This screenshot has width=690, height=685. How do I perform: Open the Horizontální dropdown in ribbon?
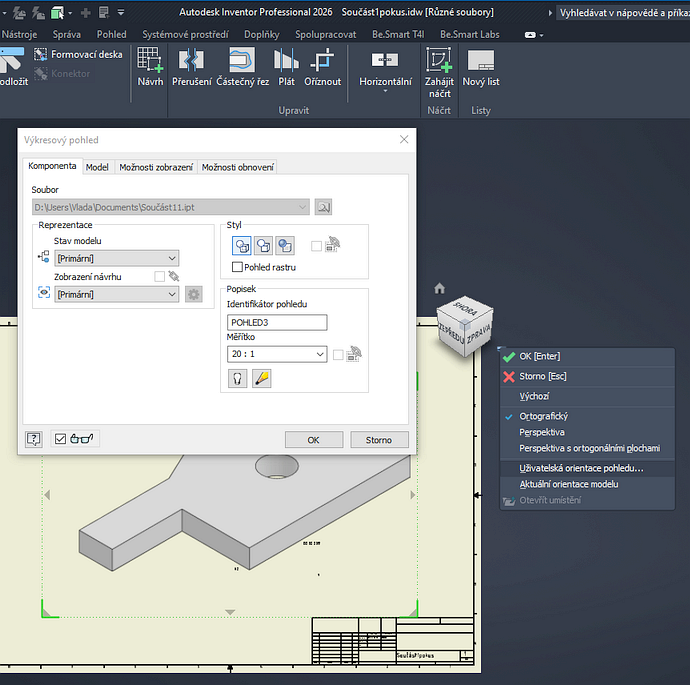[x=385, y=91]
